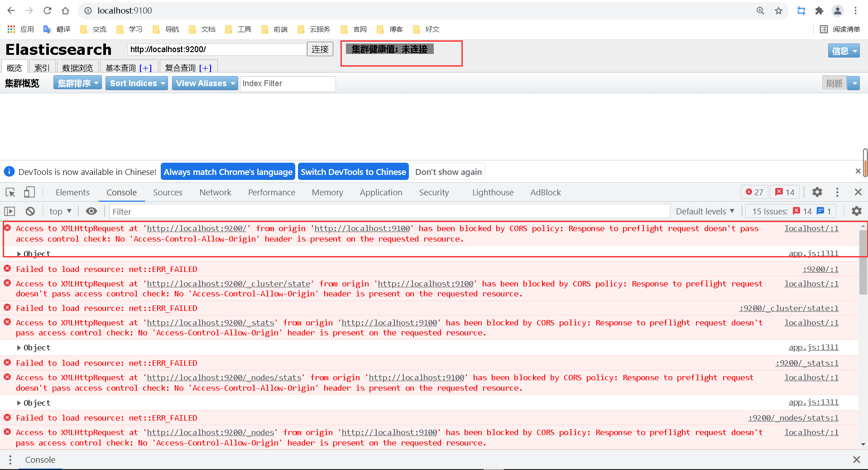The image size is (868, 470).
Task: Go to browser home page icon
Action: click(66, 10)
